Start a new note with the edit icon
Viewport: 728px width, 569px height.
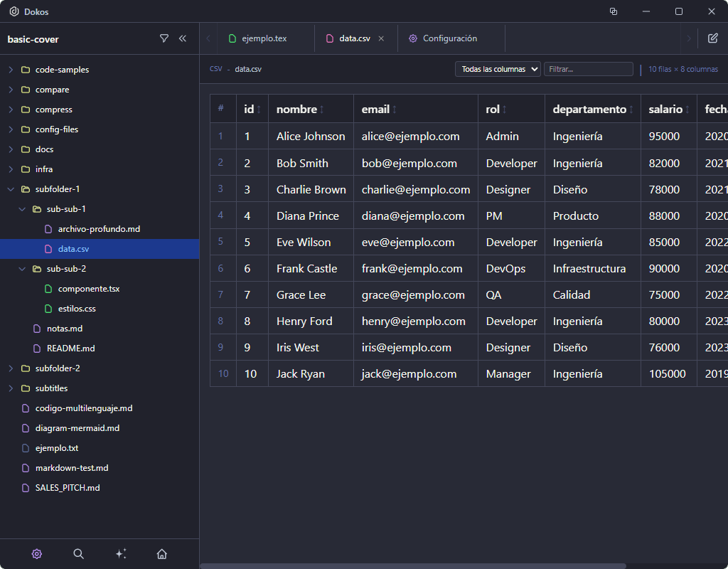714,38
